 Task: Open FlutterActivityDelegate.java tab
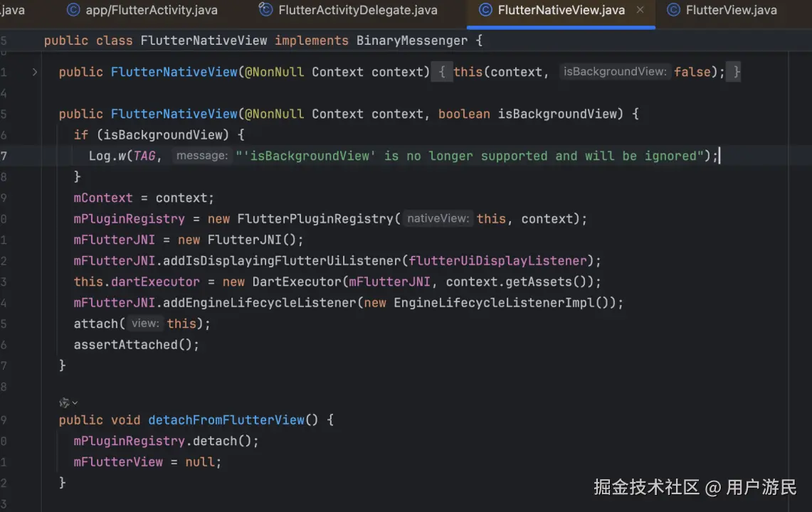click(347, 10)
